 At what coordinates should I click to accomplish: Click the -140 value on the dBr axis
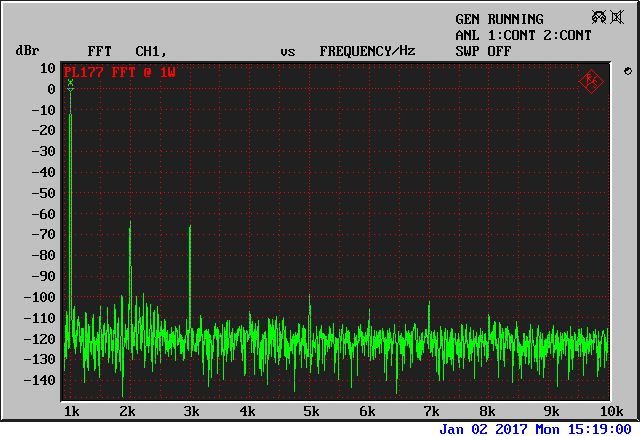click(38, 381)
